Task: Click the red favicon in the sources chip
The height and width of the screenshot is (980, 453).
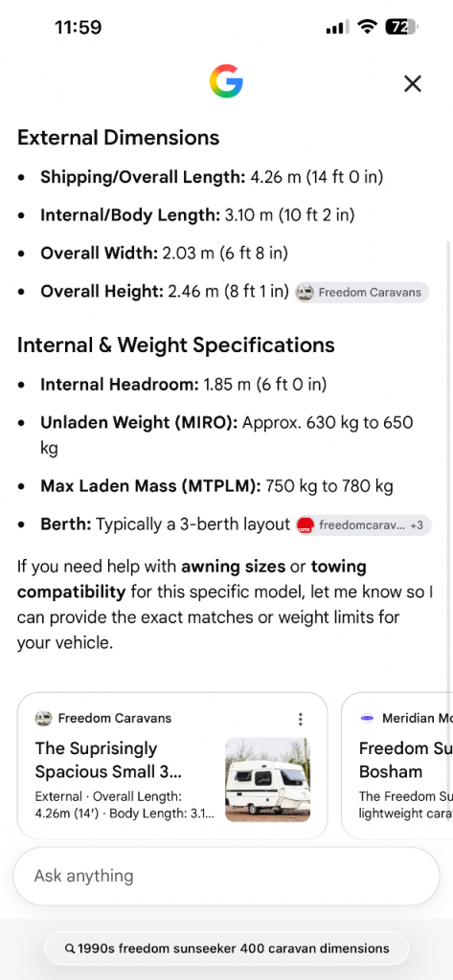Action: (x=305, y=525)
